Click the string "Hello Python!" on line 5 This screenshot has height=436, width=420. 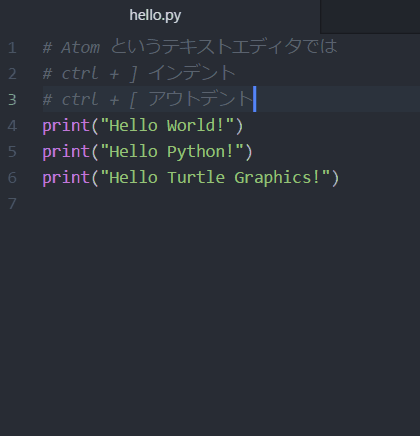coord(172,152)
